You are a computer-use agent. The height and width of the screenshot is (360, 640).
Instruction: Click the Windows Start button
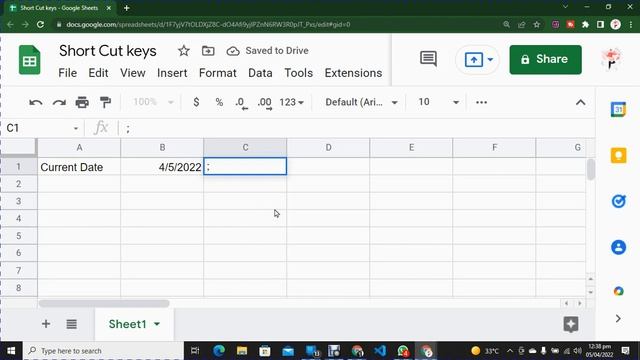11,351
